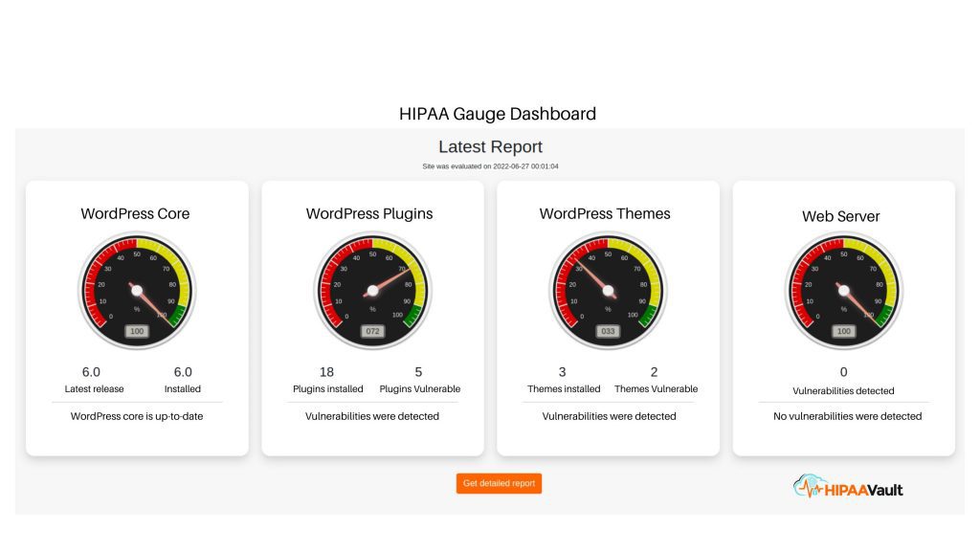Image resolution: width=980 pixels, height=551 pixels.
Task: Select the WordPress Core gauge dial
Action: (x=137, y=291)
